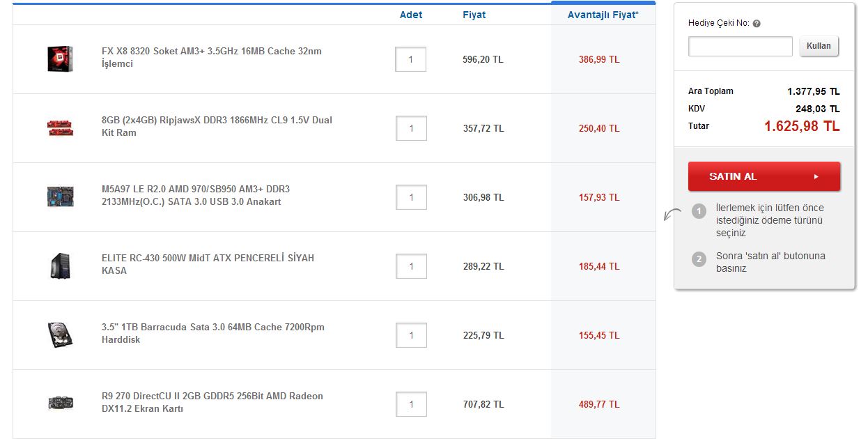Focus the Hediye Çeki No input field
This screenshot has width=868, height=439.
pos(740,47)
